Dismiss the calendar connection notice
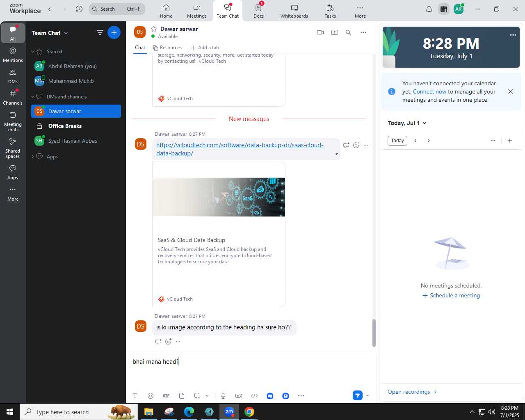This screenshot has width=525, height=420. coord(511,91)
